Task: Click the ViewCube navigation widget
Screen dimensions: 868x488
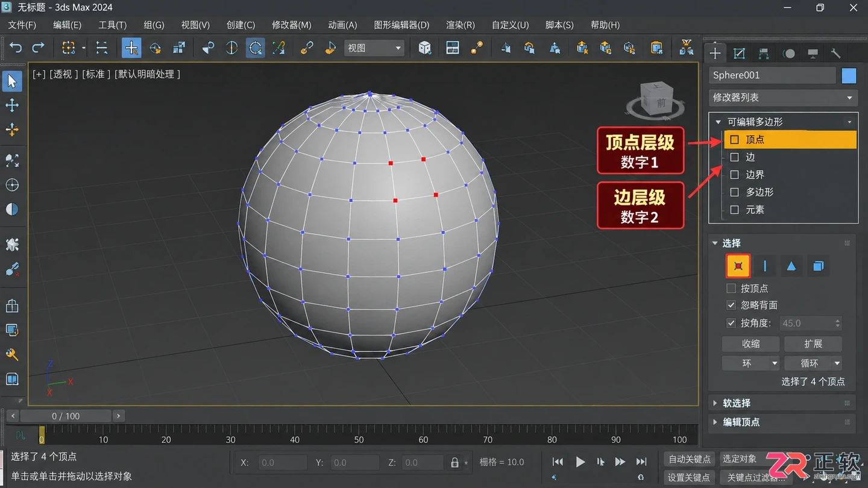Action: point(655,100)
